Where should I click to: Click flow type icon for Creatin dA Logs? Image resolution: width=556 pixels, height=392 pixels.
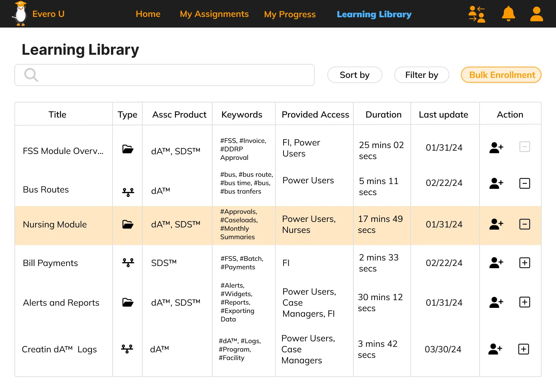tap(127, 349)
